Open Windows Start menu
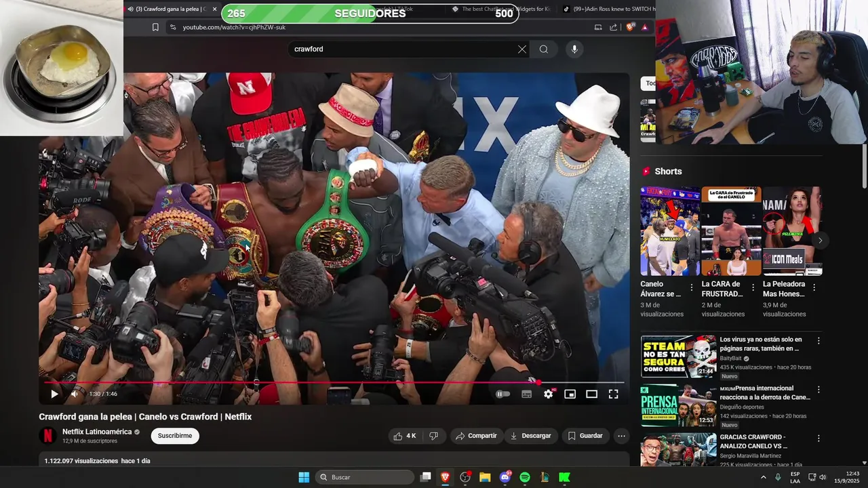This screenshot has height=488, width=868. [x=304, y=477]
